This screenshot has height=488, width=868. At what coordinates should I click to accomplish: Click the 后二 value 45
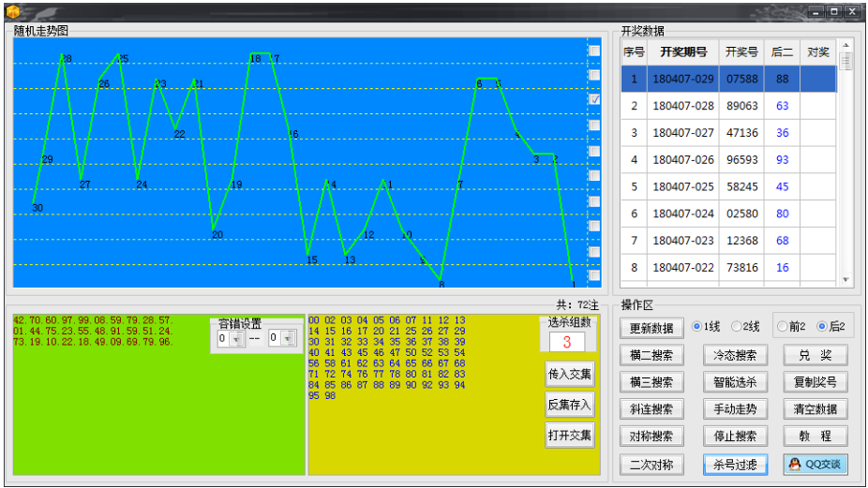point(782,187)
